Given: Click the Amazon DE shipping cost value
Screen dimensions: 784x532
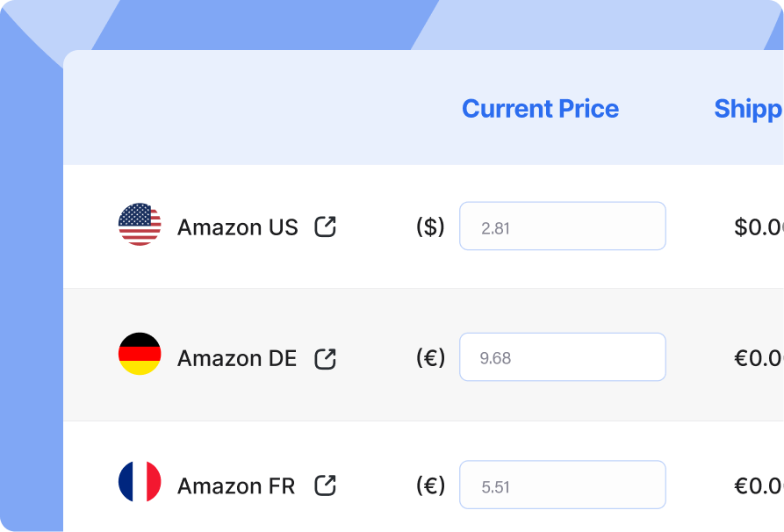Looking at the screenshot, I should point(759,358).
